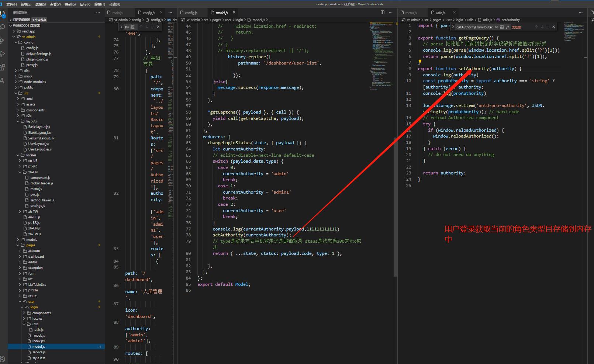This screenshot has height=364, width=594.
Task: Close the model.js tab
Action: click(x=234, y=13)
